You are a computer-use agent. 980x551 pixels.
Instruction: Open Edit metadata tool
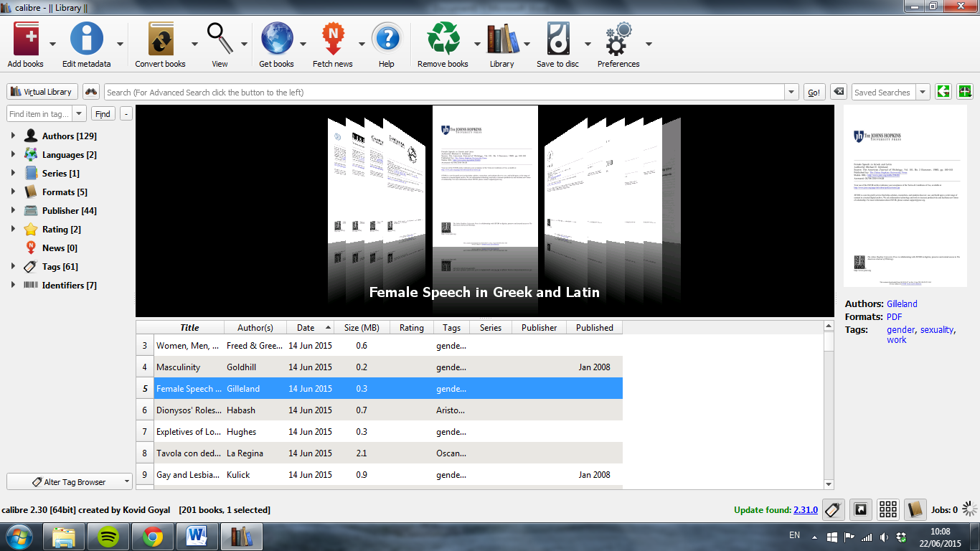[x=86, y=39]
